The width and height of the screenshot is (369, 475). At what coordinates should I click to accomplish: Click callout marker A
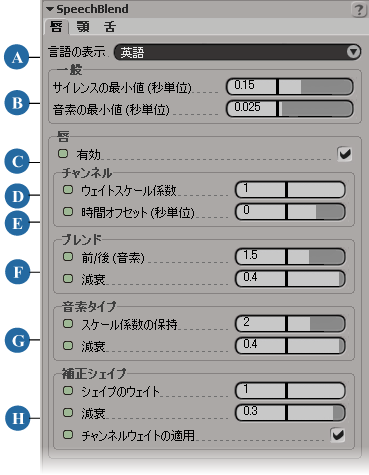17,58
